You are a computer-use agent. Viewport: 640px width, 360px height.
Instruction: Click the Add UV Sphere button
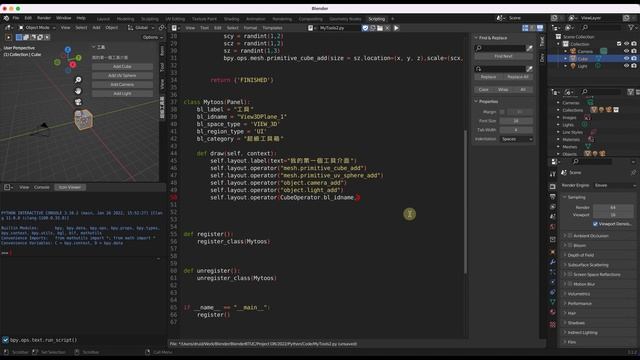point(122,76)
